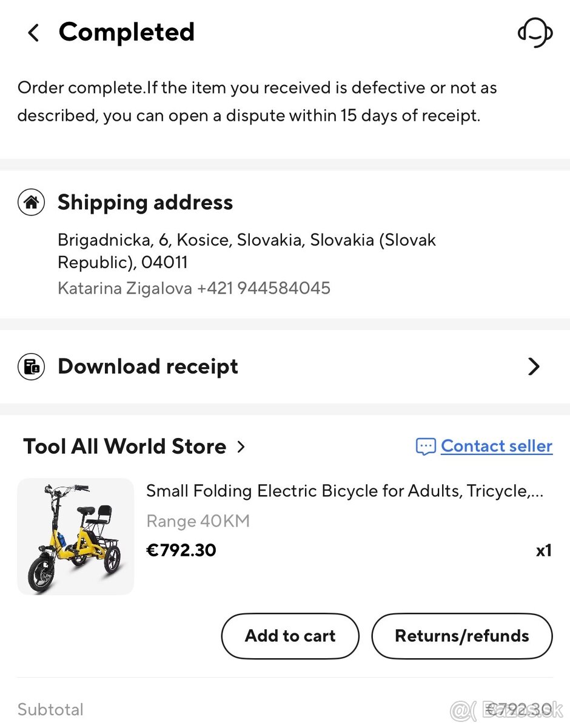Click the Subtotal row label
The width and height of the screenshot is (570, 728).
tap(50, 709)
